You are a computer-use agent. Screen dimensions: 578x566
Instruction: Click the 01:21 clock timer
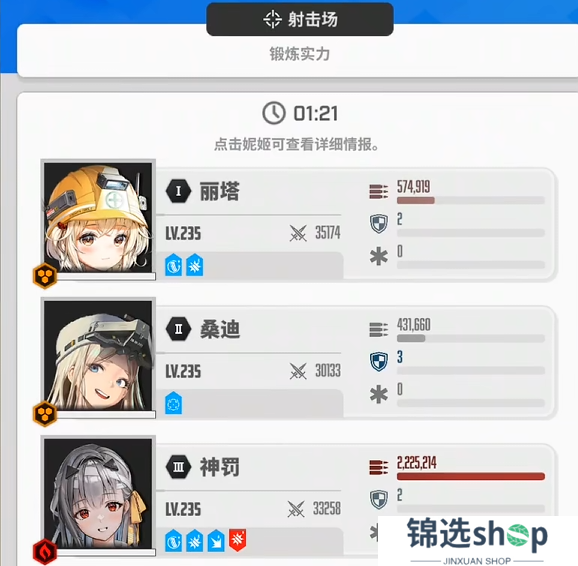(x=300, y=113)
